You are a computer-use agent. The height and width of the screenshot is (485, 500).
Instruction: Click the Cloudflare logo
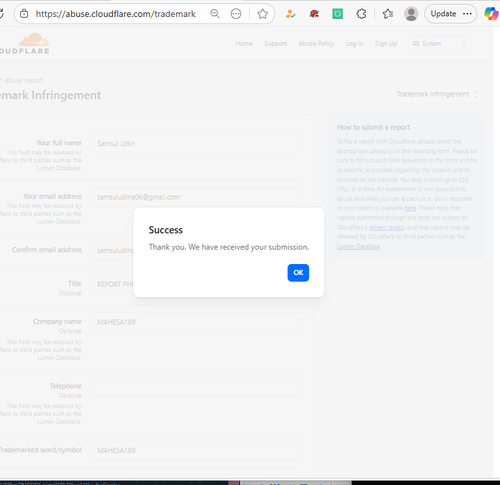click(x=25, y=43)
